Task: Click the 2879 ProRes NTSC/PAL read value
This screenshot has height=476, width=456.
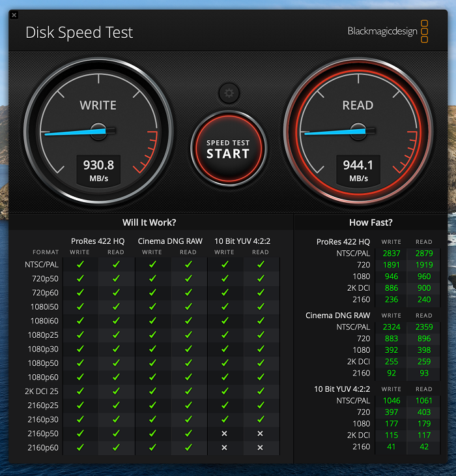Action: (x=424, y=254)
